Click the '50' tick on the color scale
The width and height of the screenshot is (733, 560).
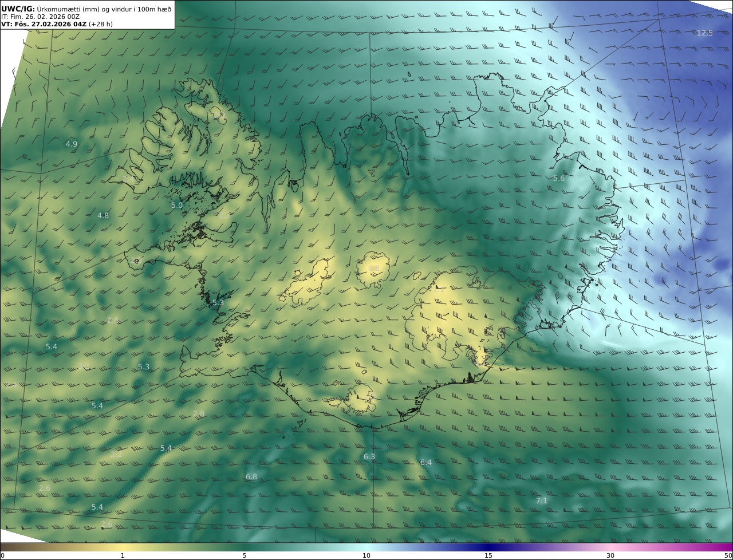coord(728,555)
